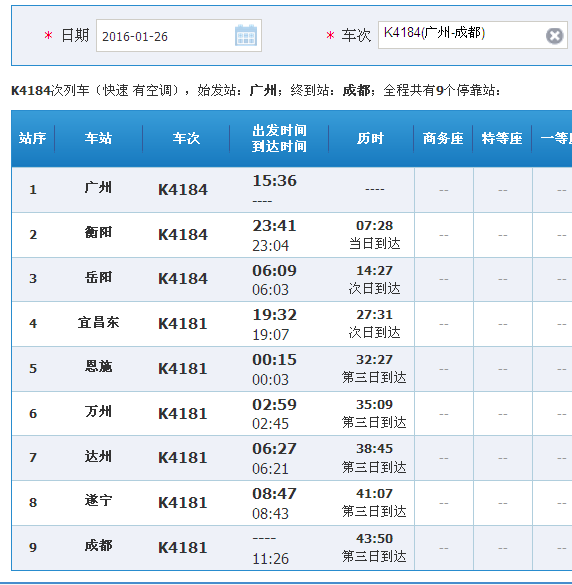Image resolution: width=572 pixels, height=585 pixels.
Task: Click duration 27:31 in 宜昌东 row
Action: click(374, 315)
